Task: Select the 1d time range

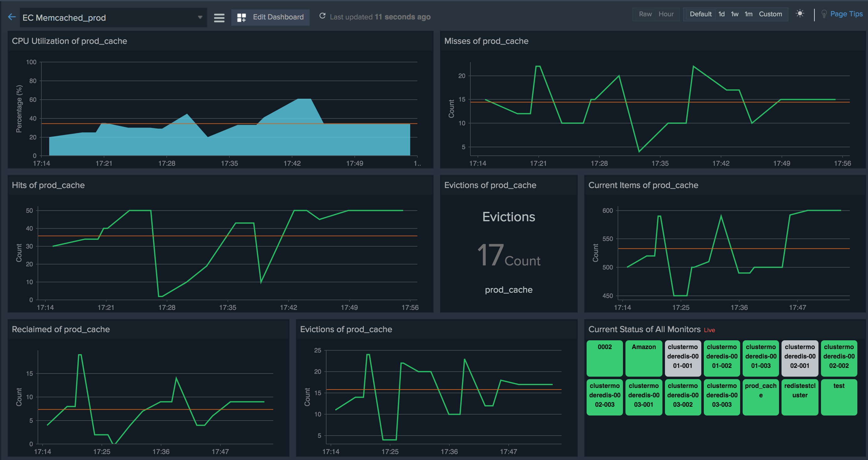Action: click(x=721, y=14)
